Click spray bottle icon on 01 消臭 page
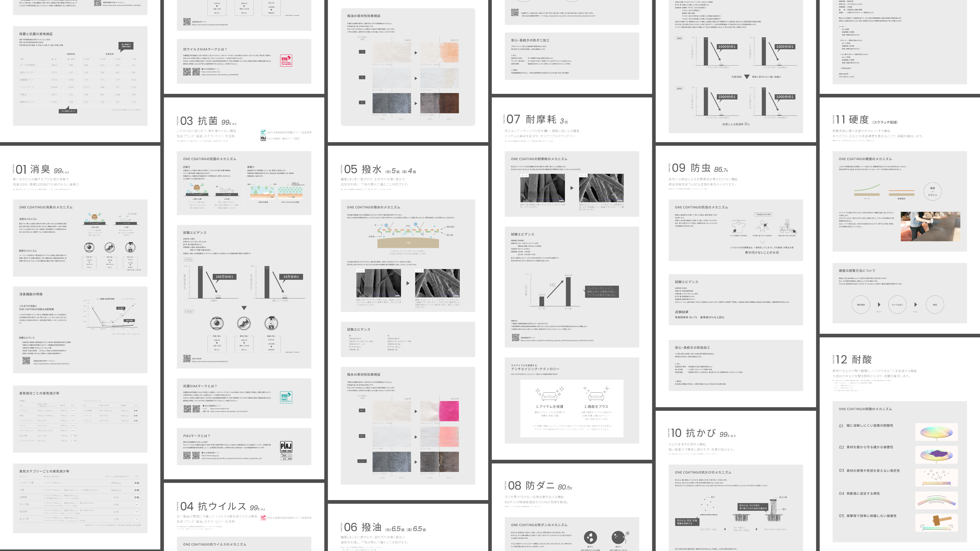The height and width of the screenshot is (551, 980). 130,248
